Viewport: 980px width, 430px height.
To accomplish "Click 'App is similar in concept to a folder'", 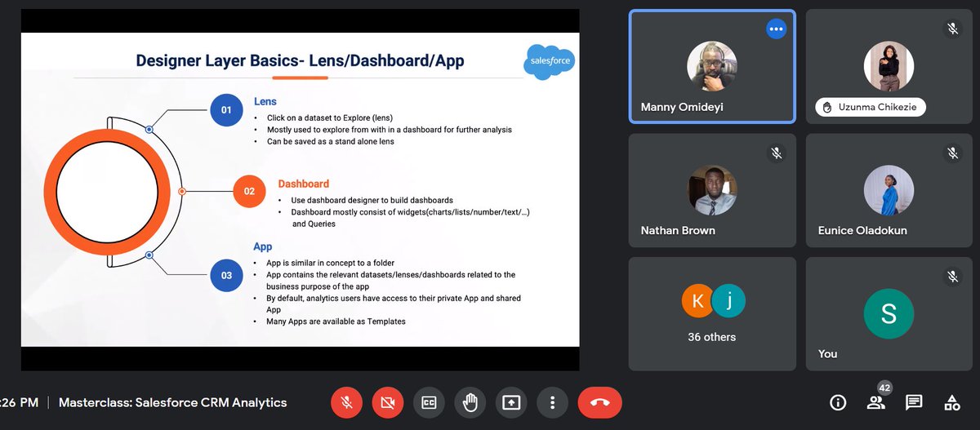I will click(x=330, y=264).
